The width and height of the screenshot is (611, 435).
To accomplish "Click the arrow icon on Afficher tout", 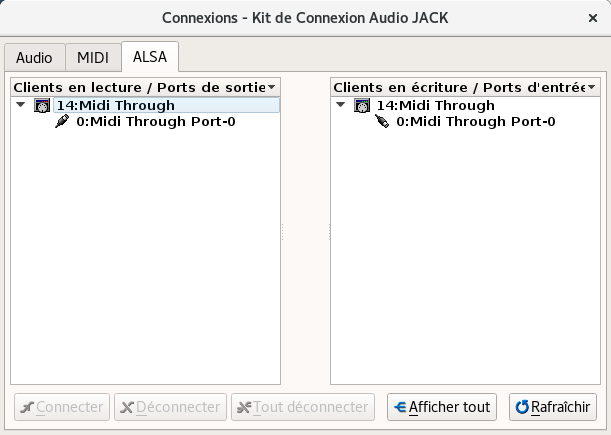I will point(400,407).
